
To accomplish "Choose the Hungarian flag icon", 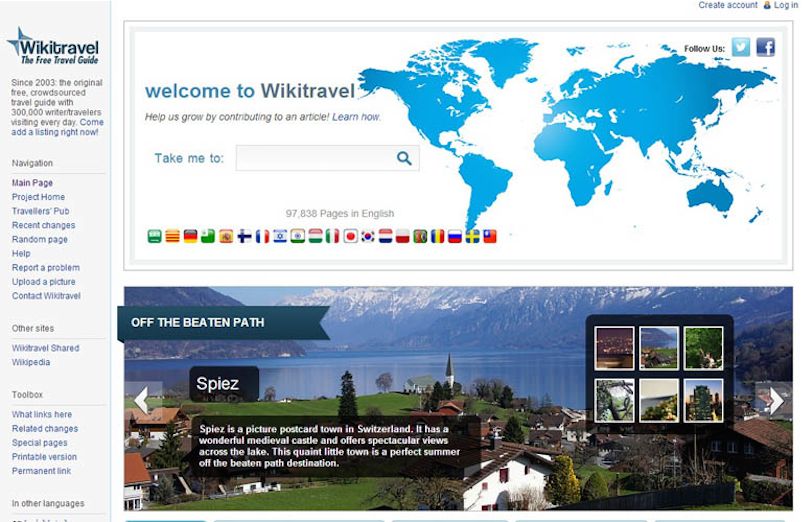I will [x=315, y=236].
